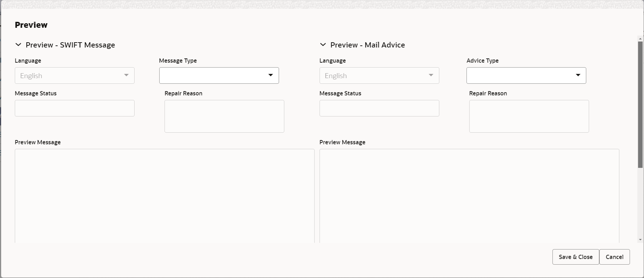Collapse the Preview - Mail Advice section chevron
The height and width of the screenshot is (278, 644).
tap(323, 45)
